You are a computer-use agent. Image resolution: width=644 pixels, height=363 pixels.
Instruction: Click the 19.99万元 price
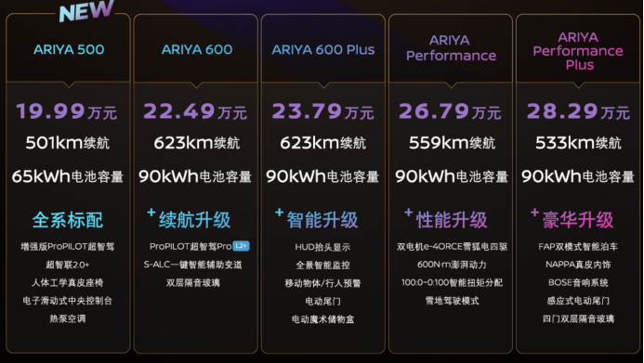67,111
